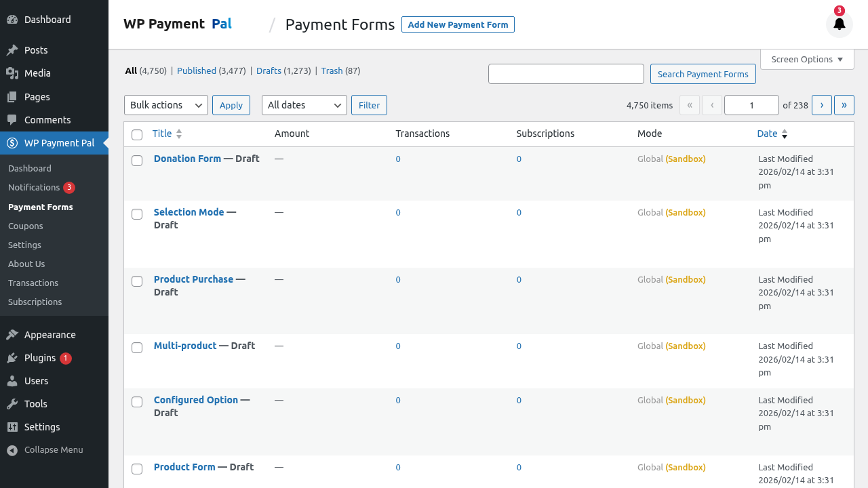Image resolution: width=868 pixels, height=488 pixels.
Task: Open Coupons in WP Payment Pal submenu
Action: pos(26,226)
